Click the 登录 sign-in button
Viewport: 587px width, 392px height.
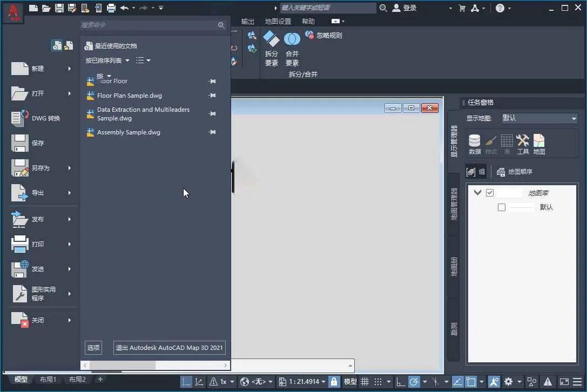pyautogui.click(x=404, y=8)
